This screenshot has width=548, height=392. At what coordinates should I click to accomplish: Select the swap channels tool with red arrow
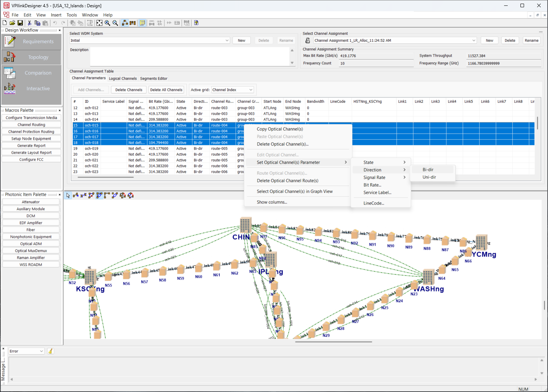point(131,195)
